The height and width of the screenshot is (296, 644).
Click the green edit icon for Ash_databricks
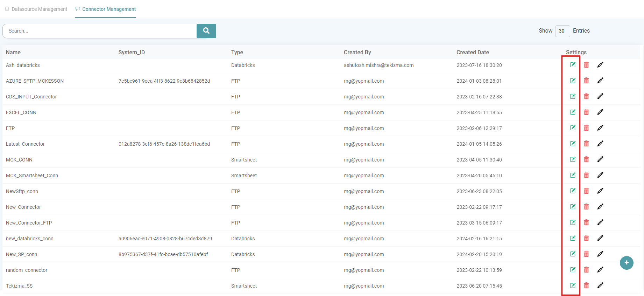tap(573, 65)
